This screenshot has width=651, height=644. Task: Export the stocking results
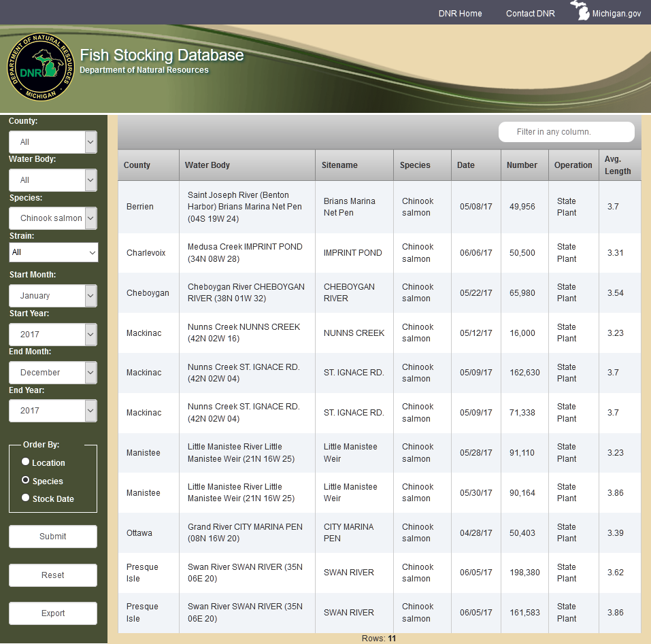tap(53, 613)
